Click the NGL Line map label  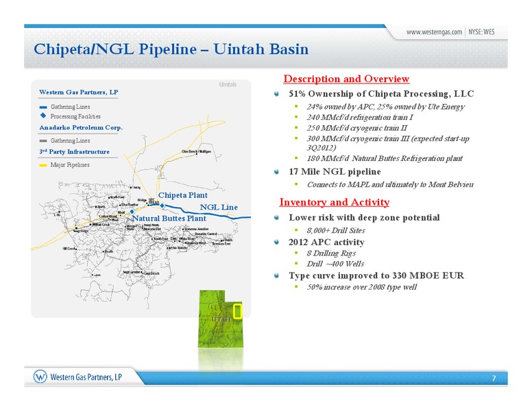tap(219, 207)
